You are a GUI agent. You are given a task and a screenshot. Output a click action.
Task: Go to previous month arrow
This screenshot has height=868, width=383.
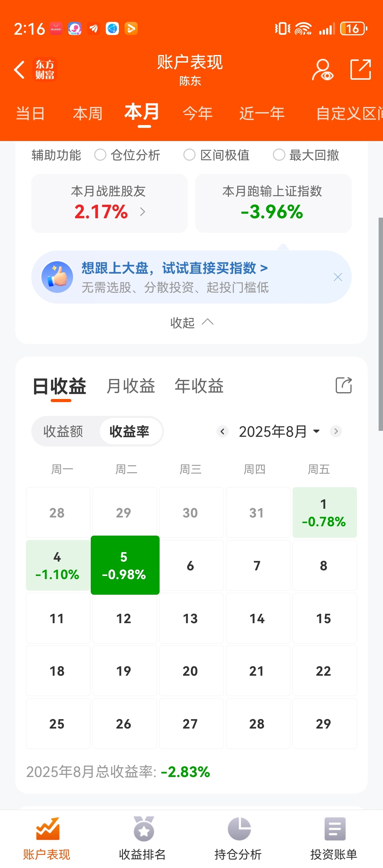(x=222, y=431)
